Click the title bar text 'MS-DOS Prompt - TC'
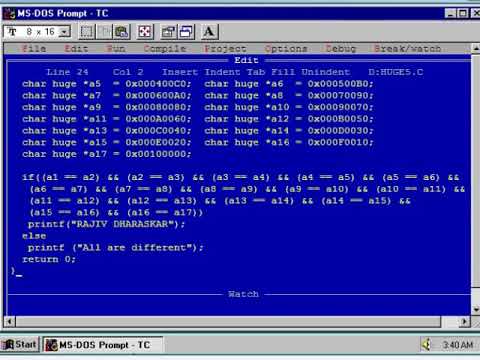Screen dimensions: 480x360 pos(63,13)
